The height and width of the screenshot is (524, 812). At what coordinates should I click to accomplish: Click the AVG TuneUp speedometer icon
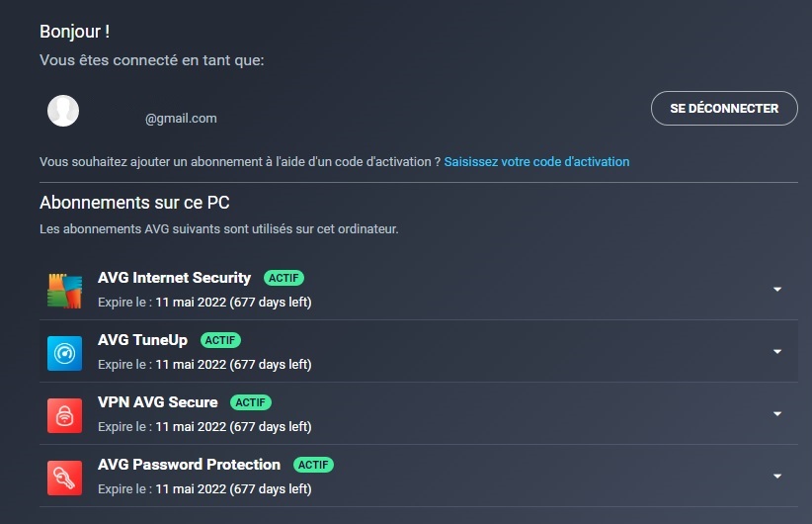(65, 354)
